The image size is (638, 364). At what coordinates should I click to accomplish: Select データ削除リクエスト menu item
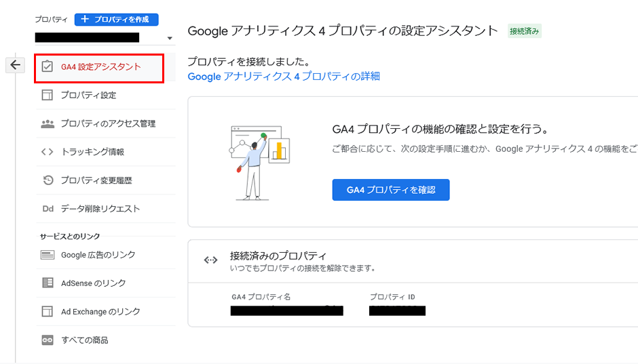coord(100,209)
